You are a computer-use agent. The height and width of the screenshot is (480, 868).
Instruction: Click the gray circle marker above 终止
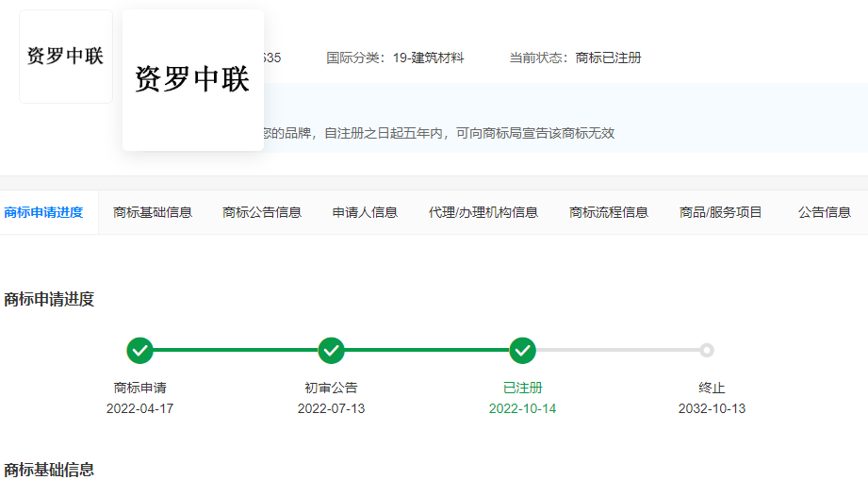(x=707, y=351)
